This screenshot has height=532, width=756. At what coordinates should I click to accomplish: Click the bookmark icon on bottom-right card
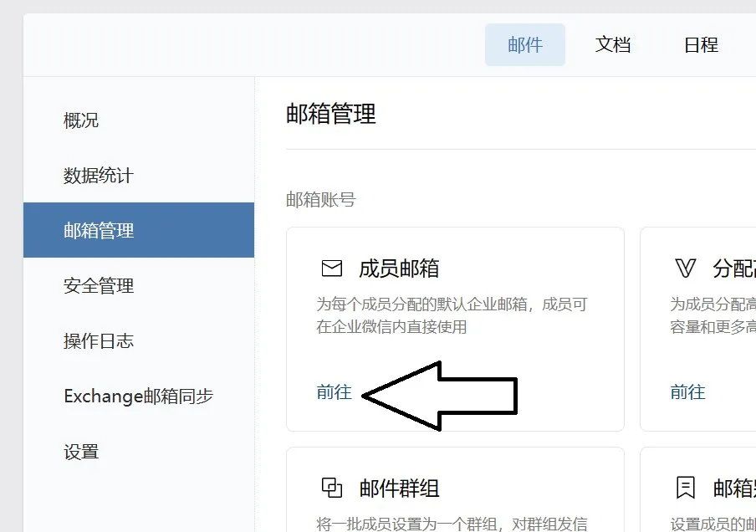click(685, 488)
